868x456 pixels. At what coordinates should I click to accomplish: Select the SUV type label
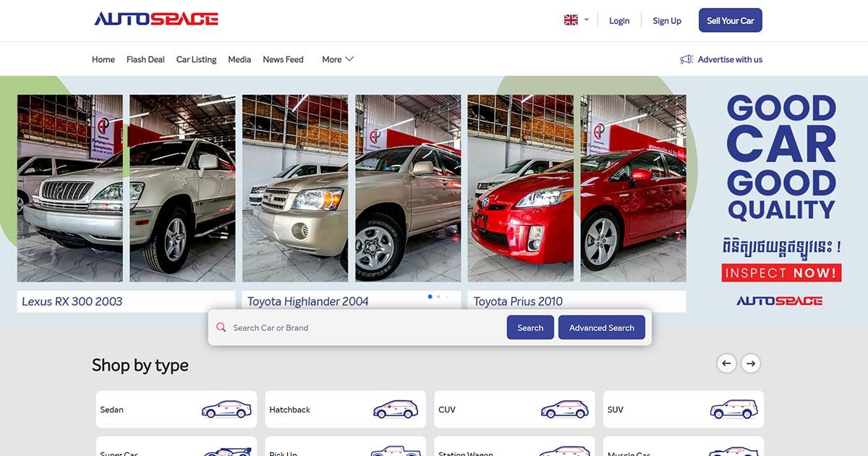[616, 410]
